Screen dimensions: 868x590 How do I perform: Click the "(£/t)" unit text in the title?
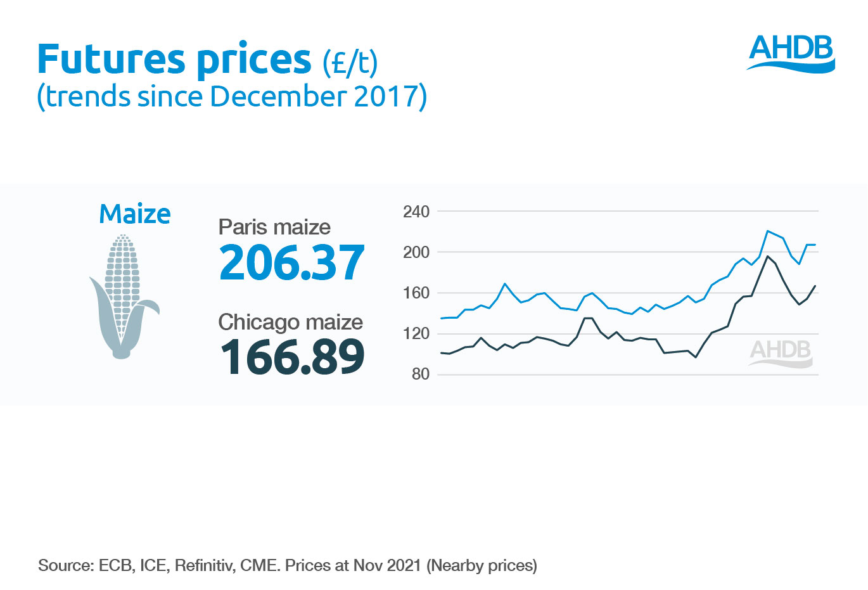[350, 62]
